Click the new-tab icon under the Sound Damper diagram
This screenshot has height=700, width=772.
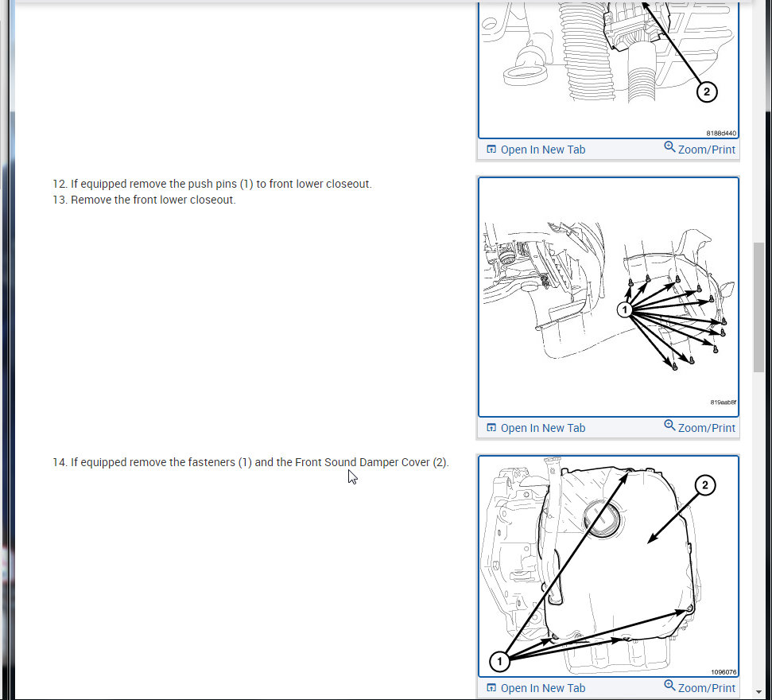click(x=491, y=688)
